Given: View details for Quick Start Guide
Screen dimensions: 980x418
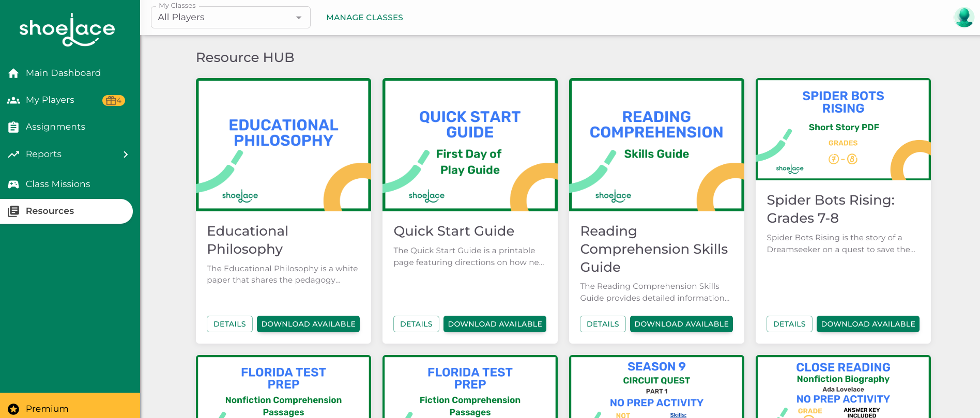Looking at the screenshot, I should pyautogui.click(x=416, y=324).
